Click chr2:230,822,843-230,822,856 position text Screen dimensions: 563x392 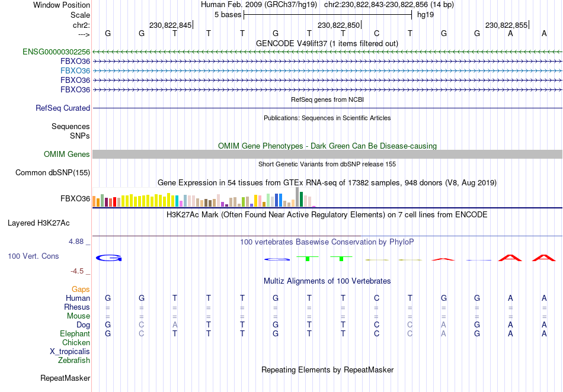(389, 5)
